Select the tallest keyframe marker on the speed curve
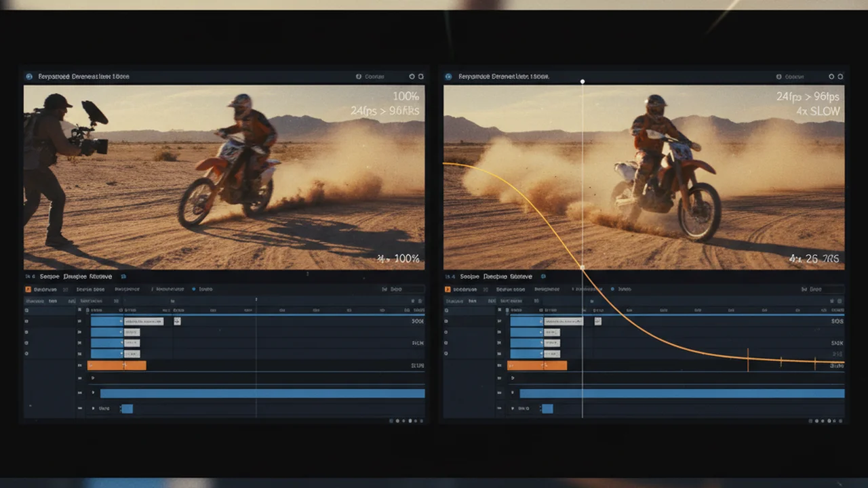The height and width of the screenshot is (488, 868). click(748, 360)
